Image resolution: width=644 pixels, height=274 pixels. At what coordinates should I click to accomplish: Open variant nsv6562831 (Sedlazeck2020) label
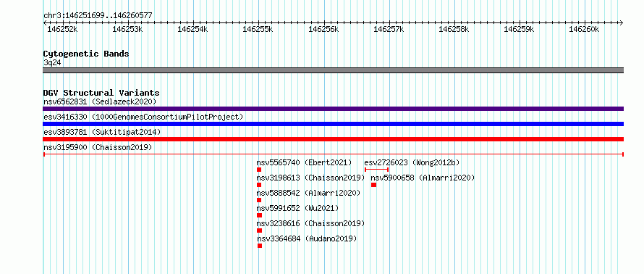pyautogui.click(x=100, y=101)
